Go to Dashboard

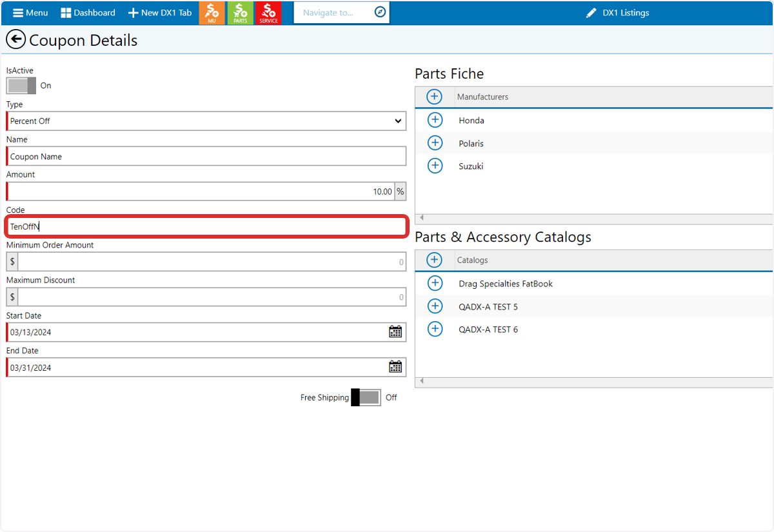[88, 13]
